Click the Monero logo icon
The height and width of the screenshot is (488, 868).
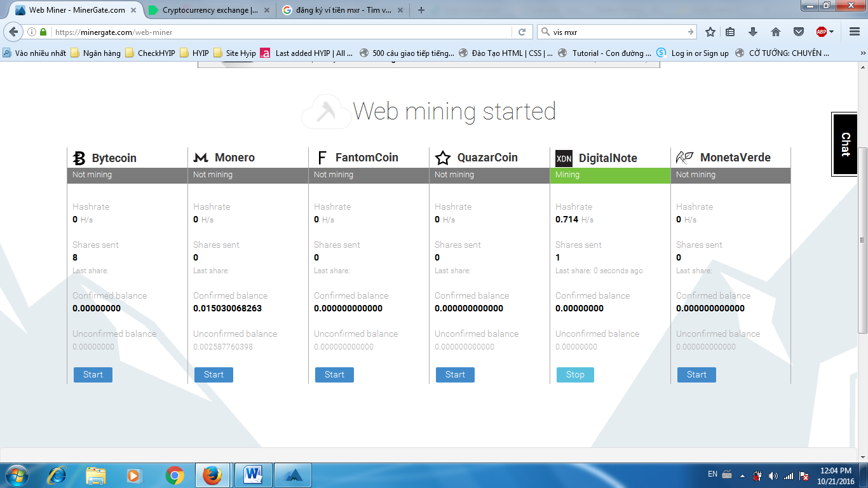click(201, 158)
